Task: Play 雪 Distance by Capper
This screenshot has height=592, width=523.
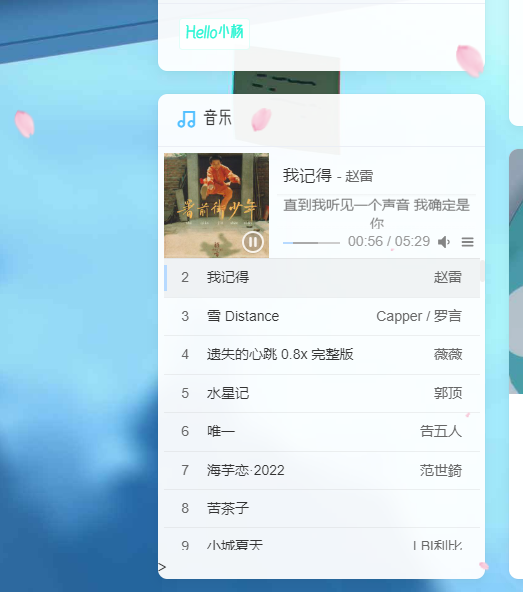Action: pyautogui.click(x=322, y=316)
